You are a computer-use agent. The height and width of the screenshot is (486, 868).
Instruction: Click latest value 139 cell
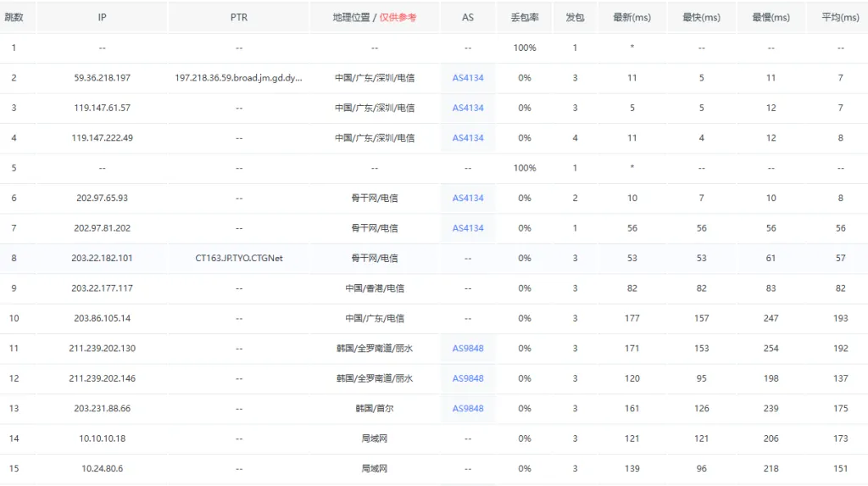632,468
